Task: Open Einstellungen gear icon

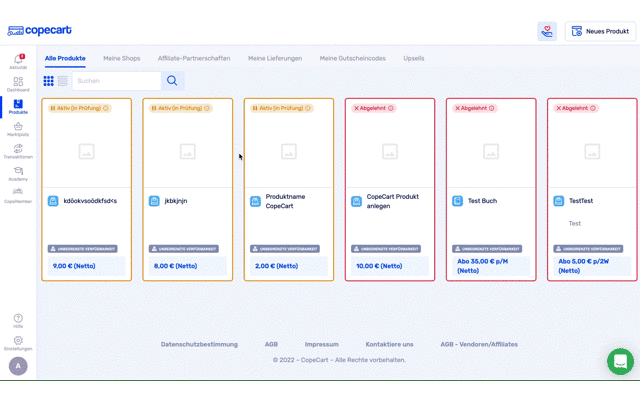Action: [x=18, y=342]
